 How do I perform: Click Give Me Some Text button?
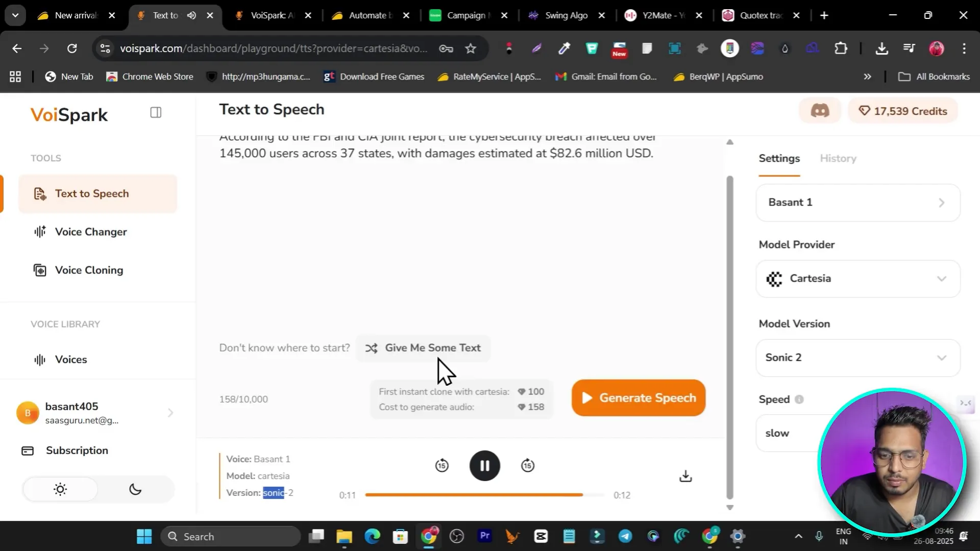(423, 348)
